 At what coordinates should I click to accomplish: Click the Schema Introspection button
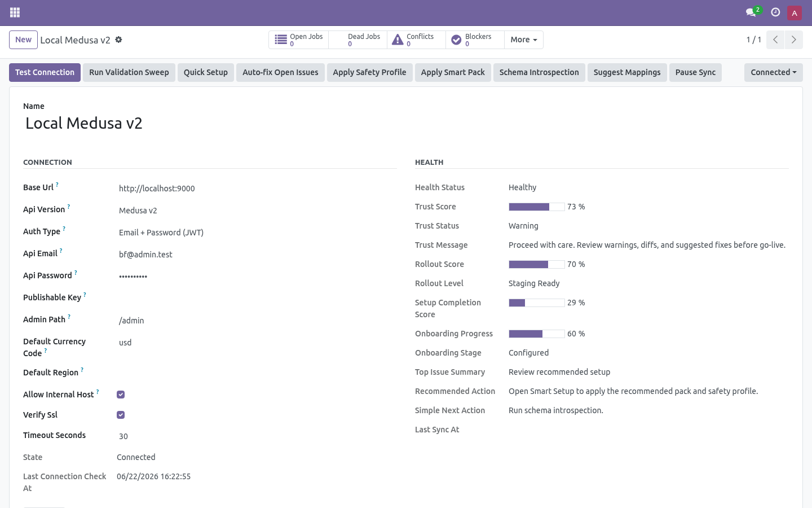[539, 72]
